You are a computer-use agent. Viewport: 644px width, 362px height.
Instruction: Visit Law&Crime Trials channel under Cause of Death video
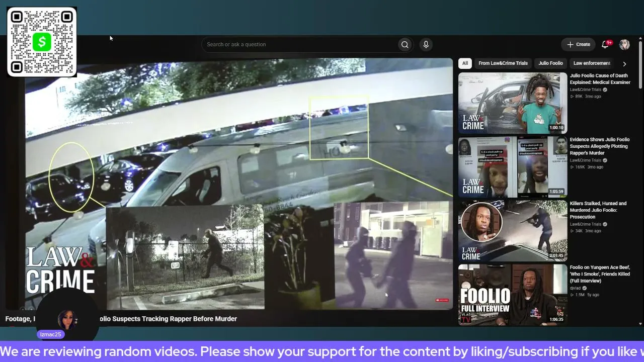[586, 90]
